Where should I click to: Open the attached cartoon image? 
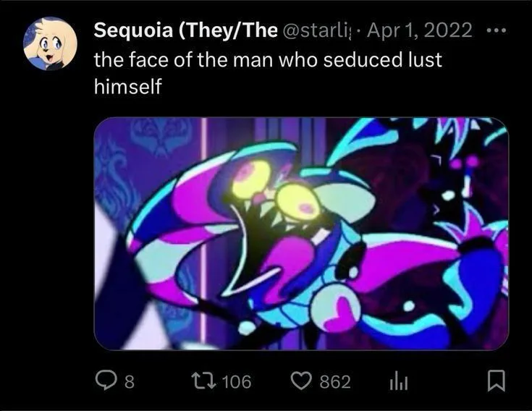[301, 234]
